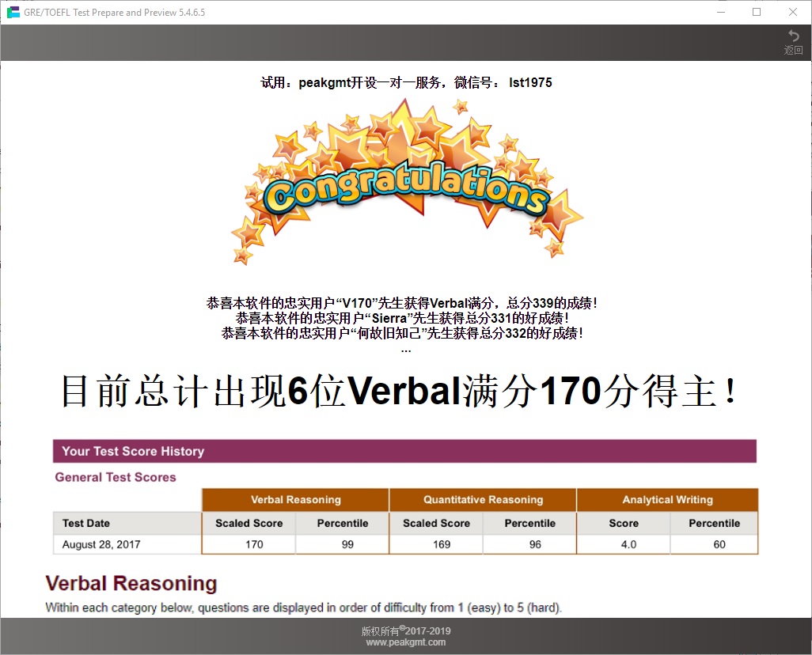This screenshot has width=812, height=655.
Task: Click the Analytical Writing table column header
Action: point(667,500)
